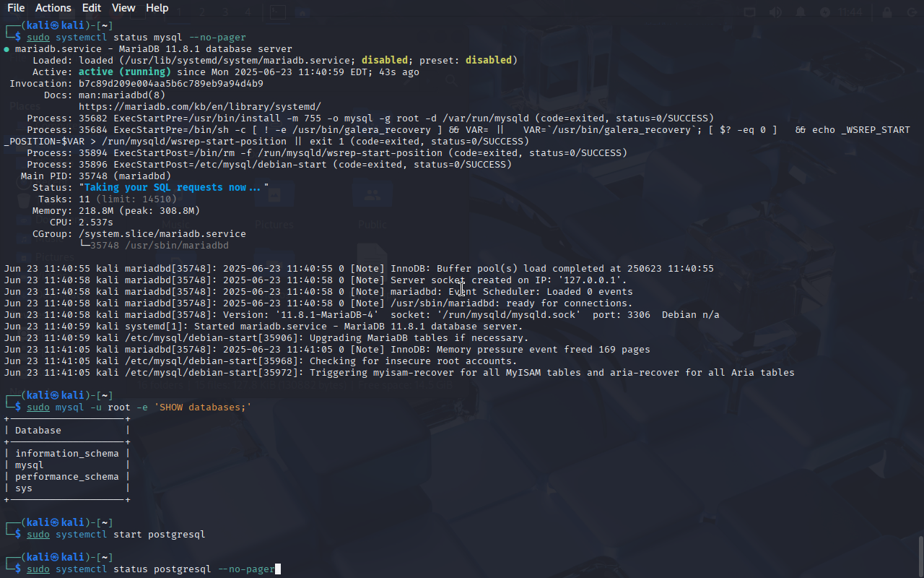Click 'Triggering myisam-recover' log line

(399, 372)
